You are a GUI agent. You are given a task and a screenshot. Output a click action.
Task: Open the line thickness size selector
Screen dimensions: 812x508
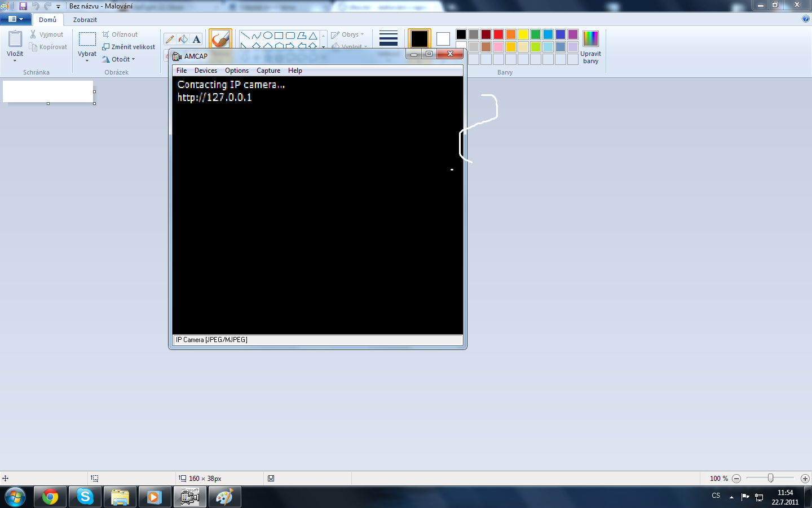388,38
